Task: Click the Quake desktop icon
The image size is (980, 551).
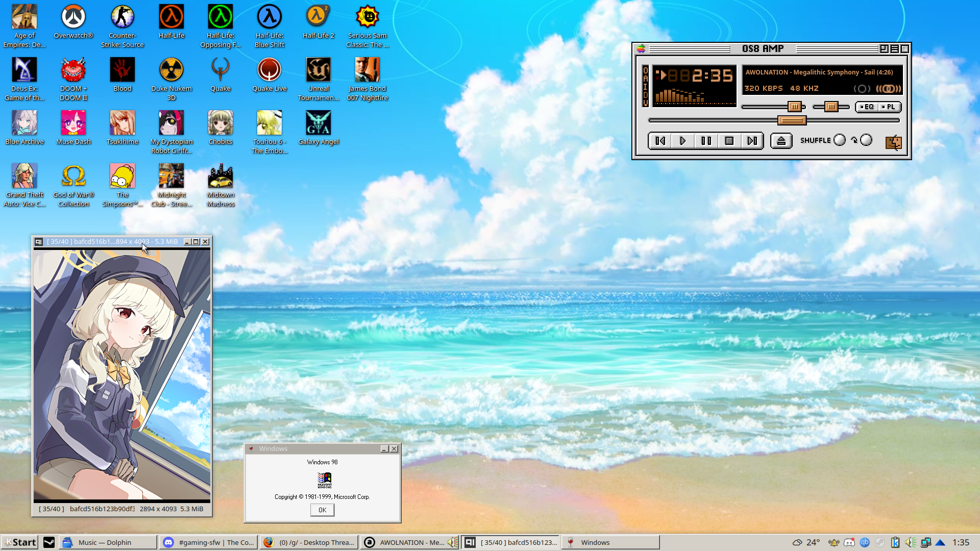Action: (220, 74)
